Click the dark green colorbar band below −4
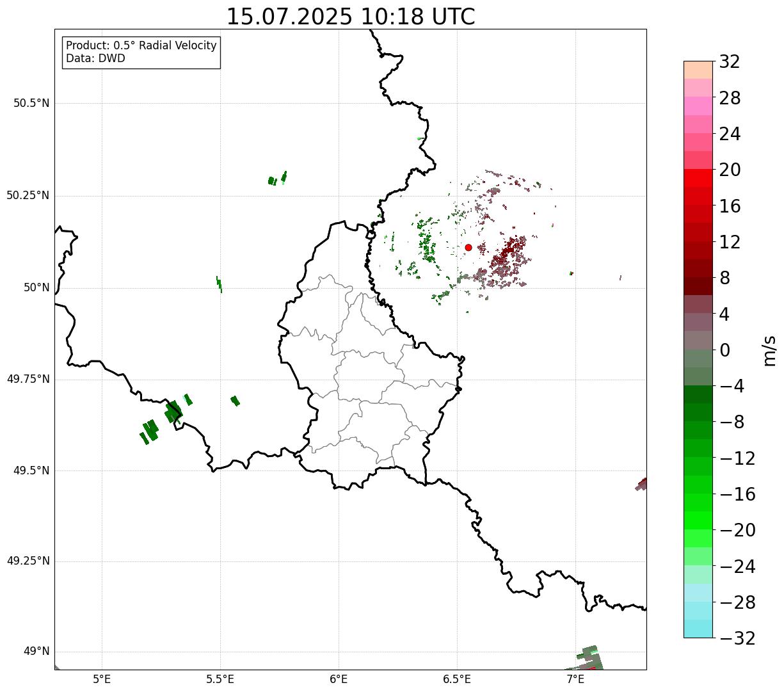Screen dimensions: 784x692 tap(698, 394)
